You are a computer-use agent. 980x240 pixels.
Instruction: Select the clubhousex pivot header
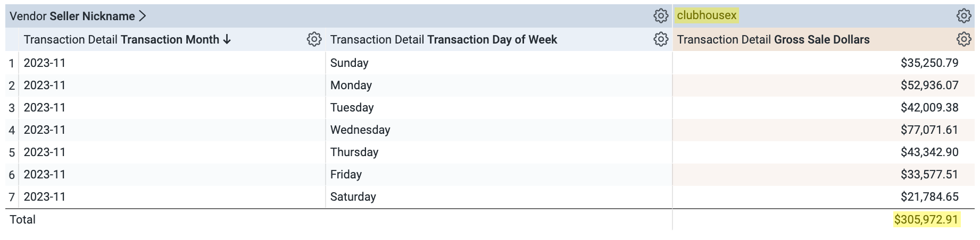tap(707, 15)
